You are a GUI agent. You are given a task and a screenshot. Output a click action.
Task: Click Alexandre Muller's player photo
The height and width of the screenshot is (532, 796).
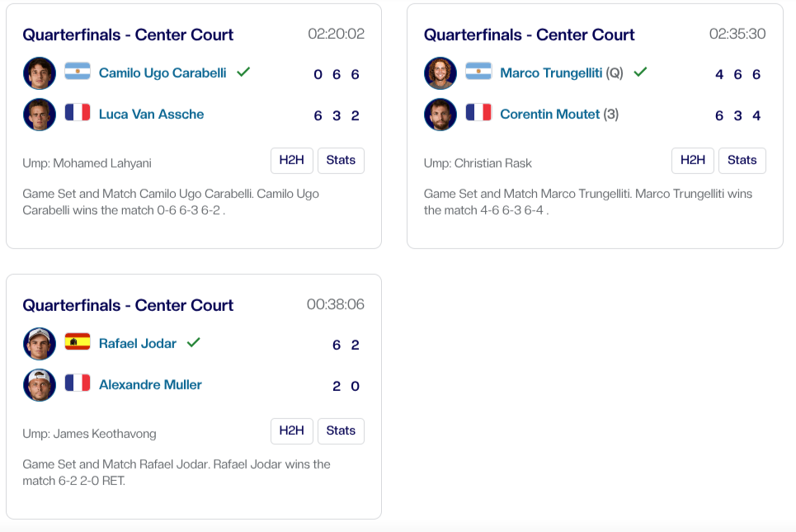40,385
